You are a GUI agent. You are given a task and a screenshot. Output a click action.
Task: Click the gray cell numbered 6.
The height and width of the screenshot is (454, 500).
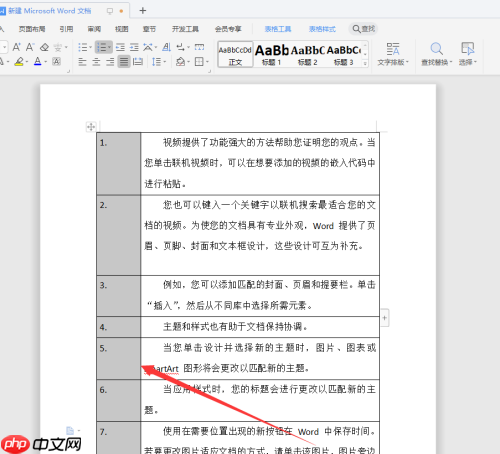pyautogui.click(x=119, y=400)
